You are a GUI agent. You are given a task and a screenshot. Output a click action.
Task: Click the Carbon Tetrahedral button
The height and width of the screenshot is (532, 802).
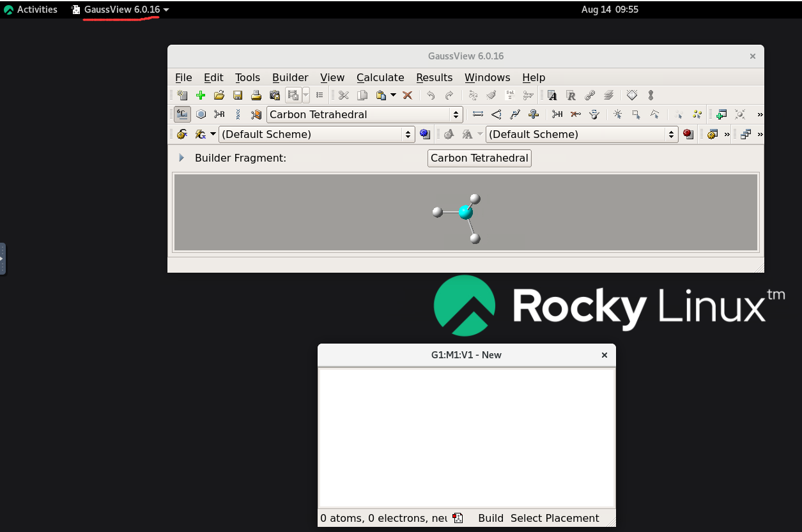(x=479, y=158)
